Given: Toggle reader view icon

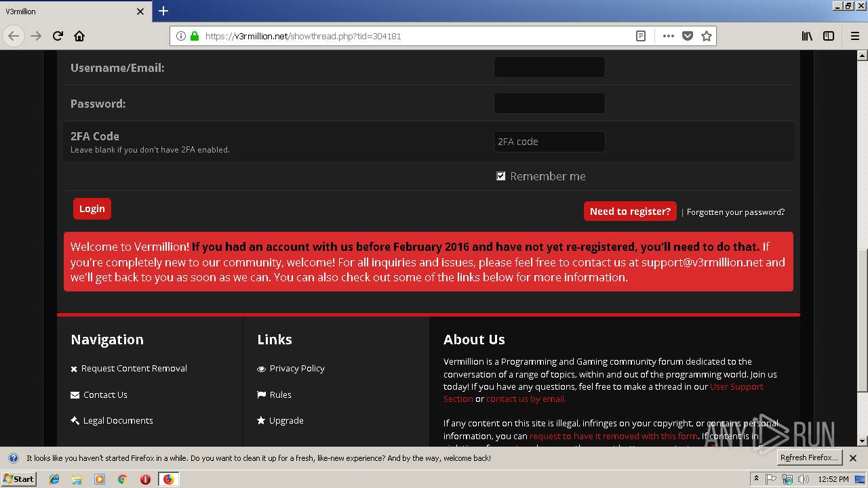Looking at the screenshot, I should tap(640, 36).
